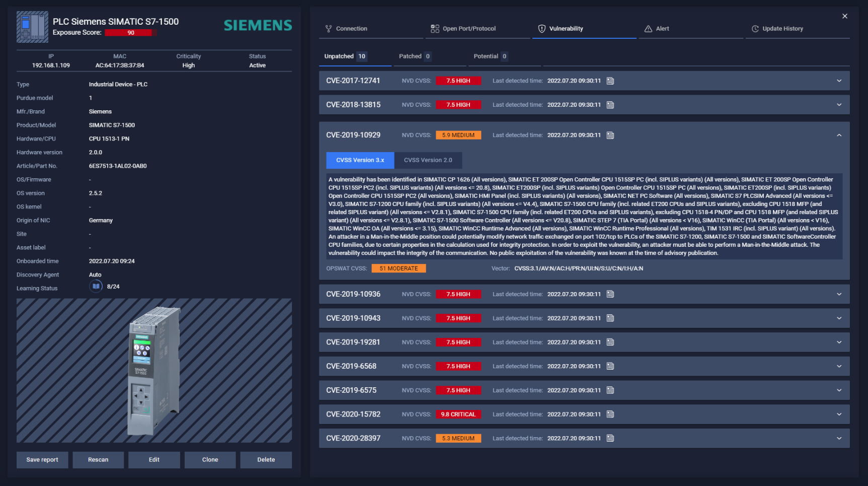Switch to CVSS Version 2.0

(428, 160)
